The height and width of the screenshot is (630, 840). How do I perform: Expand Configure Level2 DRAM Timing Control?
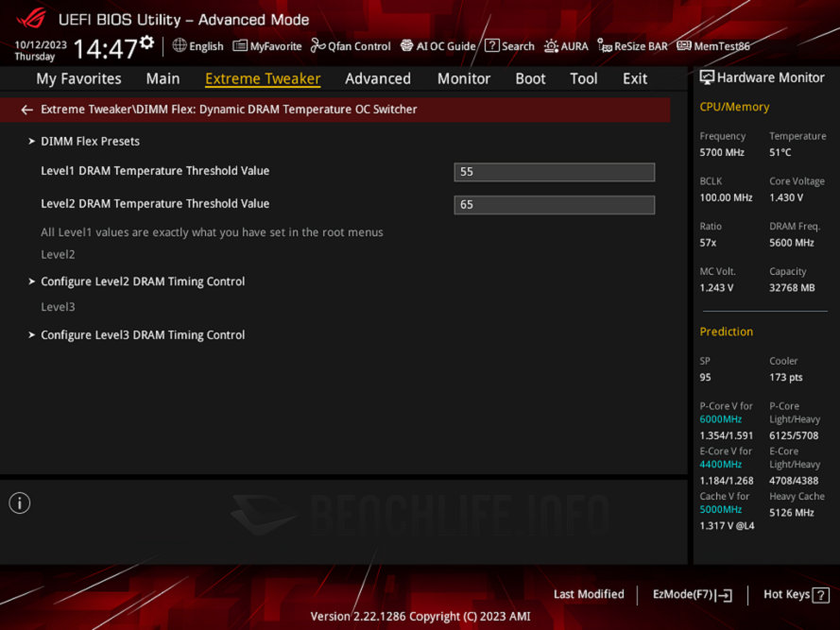(143, 281)
